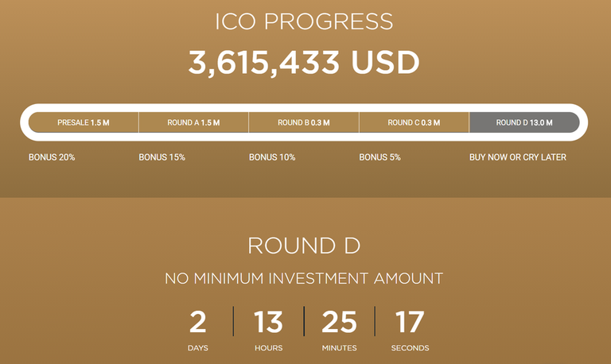Viewport: 611px width, 364px height.
Task: Click the PRESALE 1.5 M progress segment
Action: [x=84, y=123]
